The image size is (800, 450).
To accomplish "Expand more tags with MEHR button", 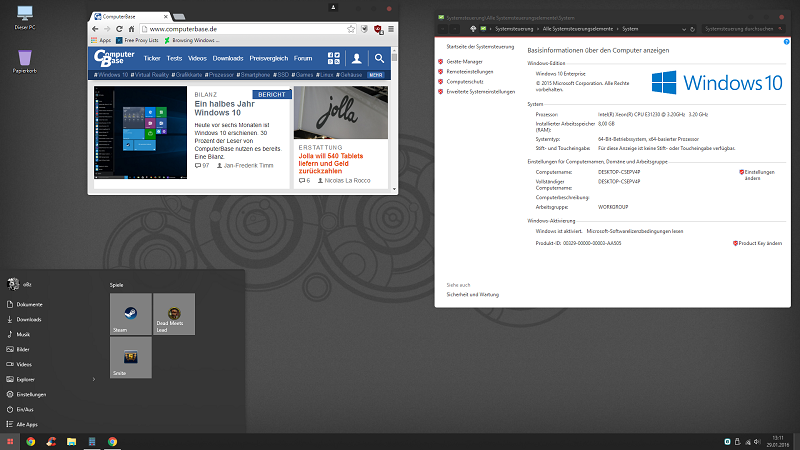I will (x=376, y=75).
